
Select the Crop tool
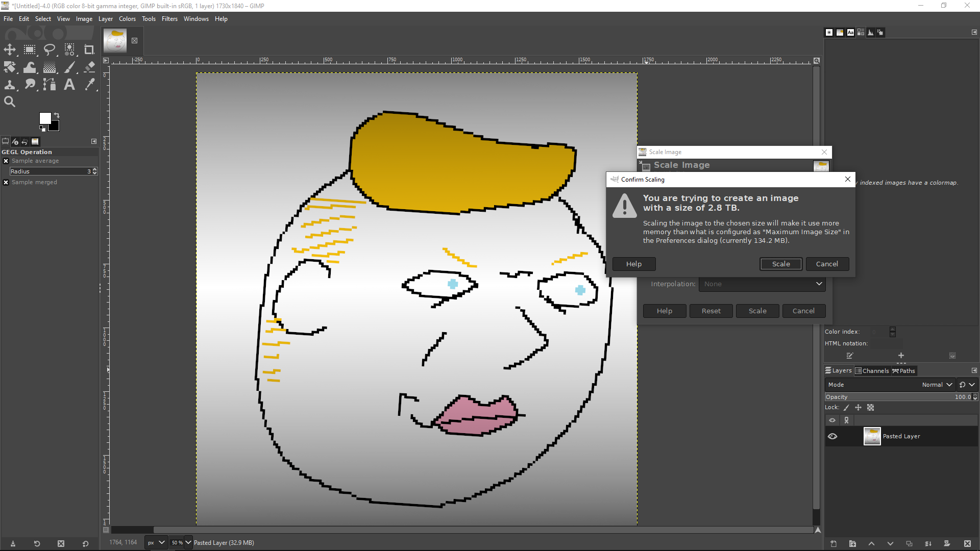pyautogui.click(x=89, y=49)
